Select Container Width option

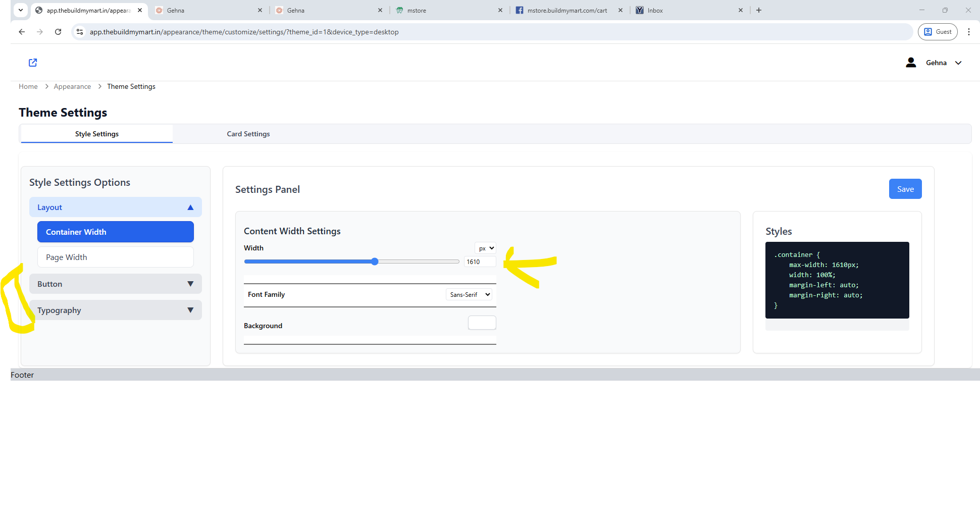(x=116, y=232)
